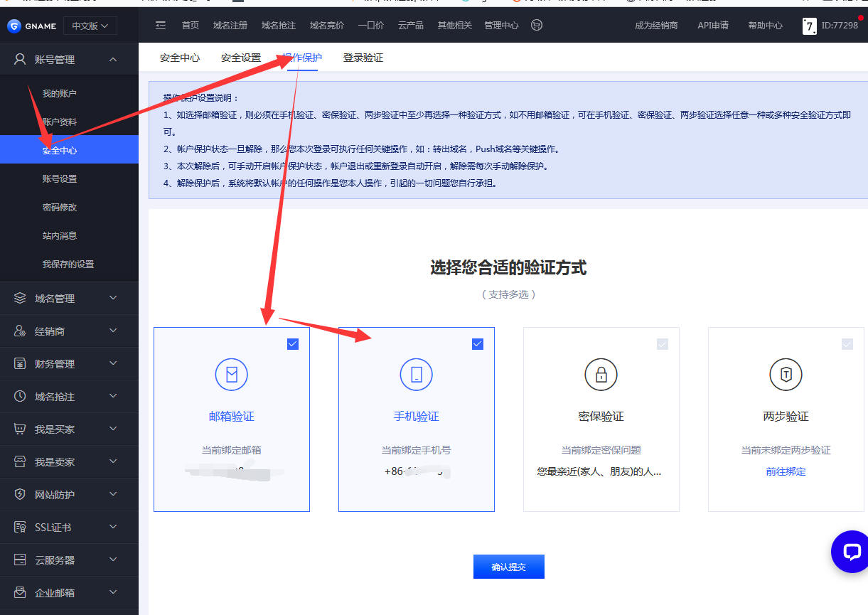Expand the SSL证书 section chevron

pos(113,528)
